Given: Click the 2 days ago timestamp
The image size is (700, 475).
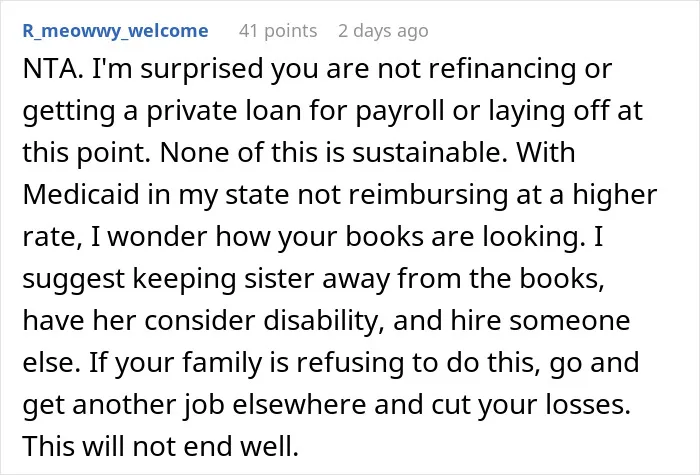Looking at the screenshot, I should point(383,31).
